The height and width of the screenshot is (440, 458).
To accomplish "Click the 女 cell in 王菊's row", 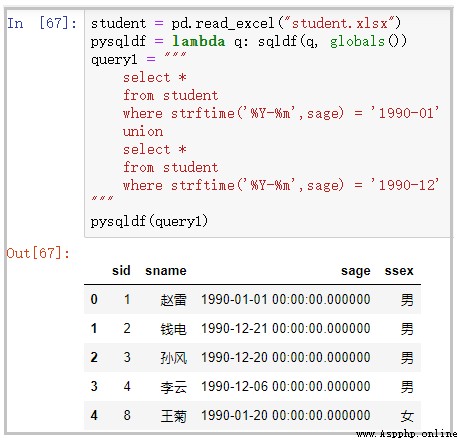I will [407, 416].
